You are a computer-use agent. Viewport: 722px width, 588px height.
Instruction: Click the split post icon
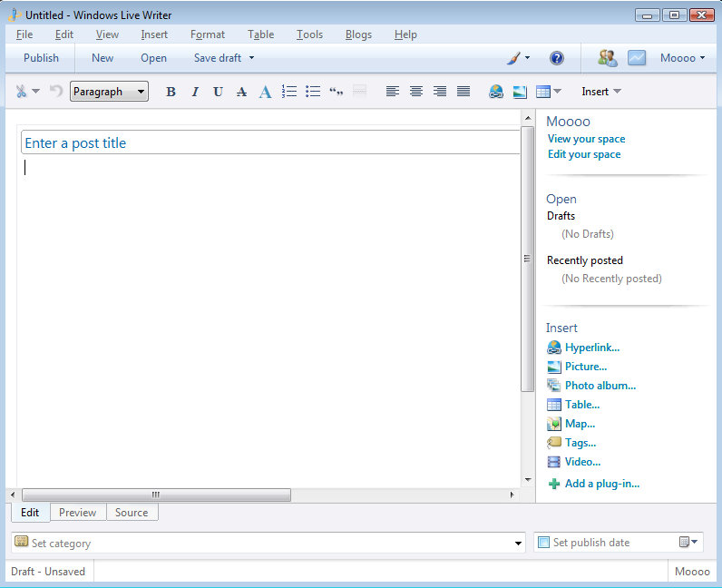click(x=359, y=91)
